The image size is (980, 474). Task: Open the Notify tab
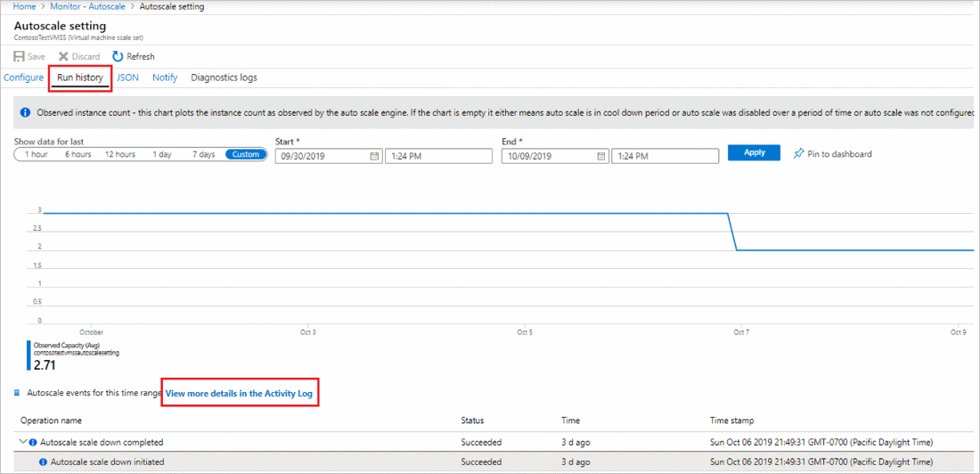pos(165,78)
